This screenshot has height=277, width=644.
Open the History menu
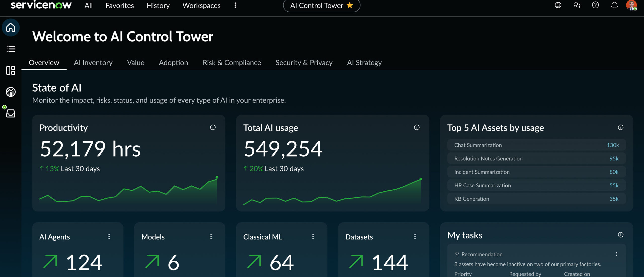click(158, 6)
